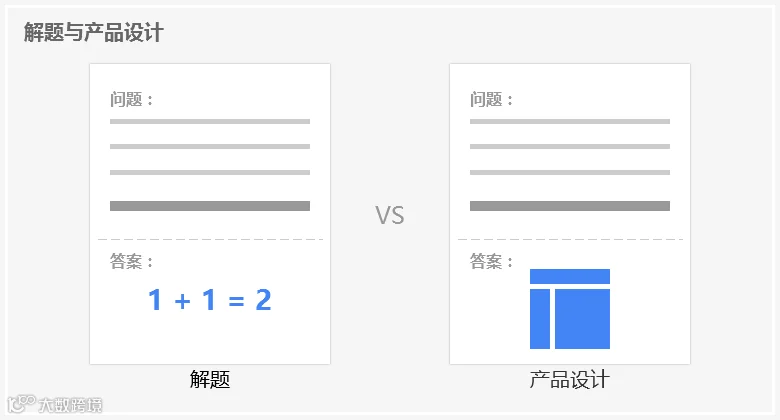Click the first light gray line in left card
The height and width of the screenshot is (420, 780).
point(210,121)
